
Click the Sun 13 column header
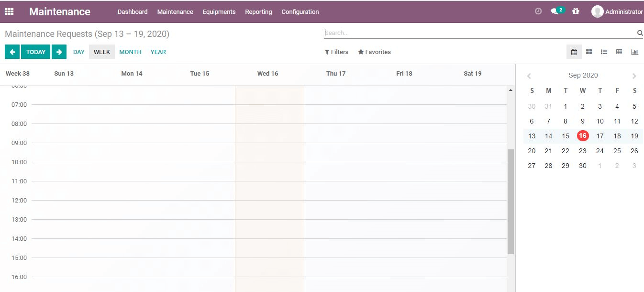point(64,73)
